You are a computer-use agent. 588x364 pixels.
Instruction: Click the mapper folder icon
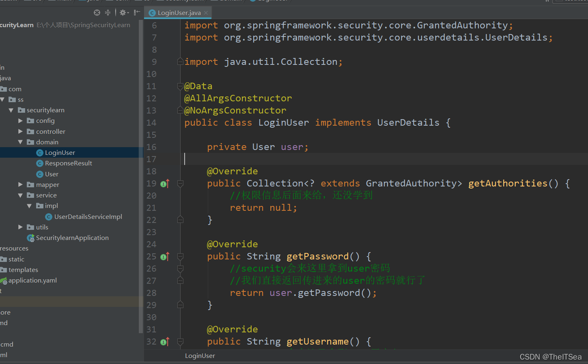[30, 185]
